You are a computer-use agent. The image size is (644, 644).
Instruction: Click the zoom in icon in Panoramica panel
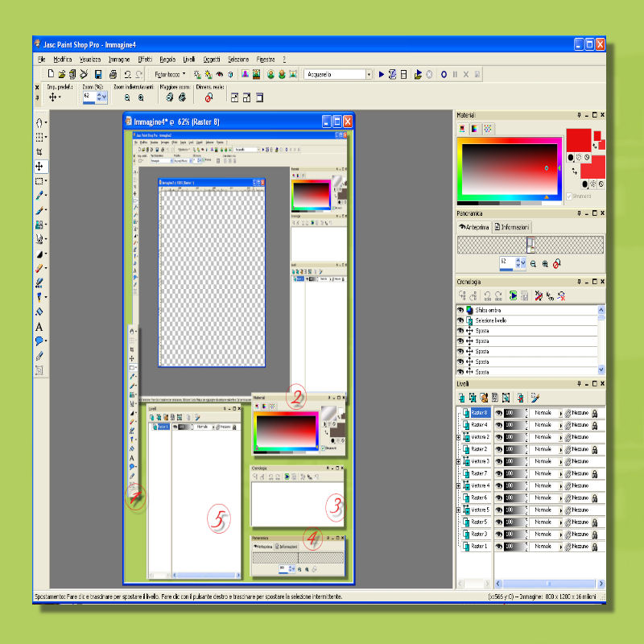[545, 264]
